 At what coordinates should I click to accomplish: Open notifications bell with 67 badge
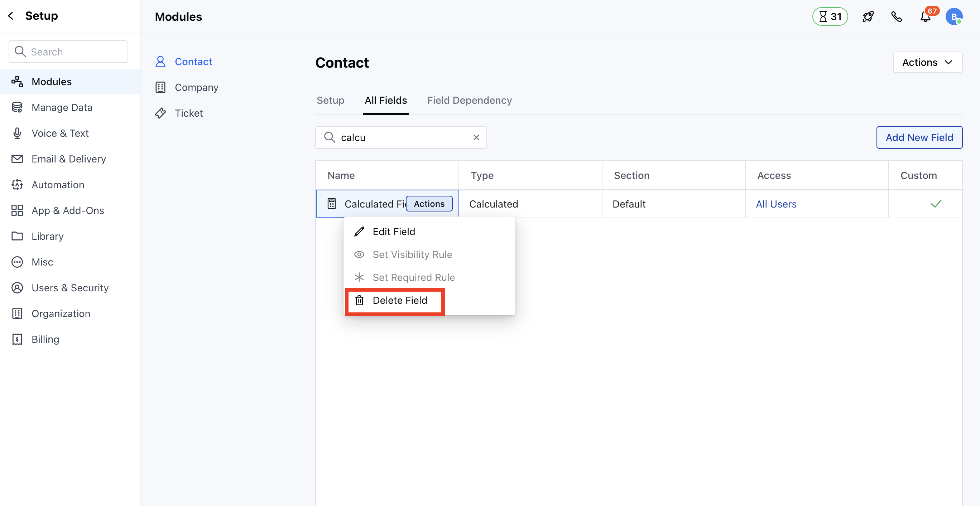tap(925, 17)
